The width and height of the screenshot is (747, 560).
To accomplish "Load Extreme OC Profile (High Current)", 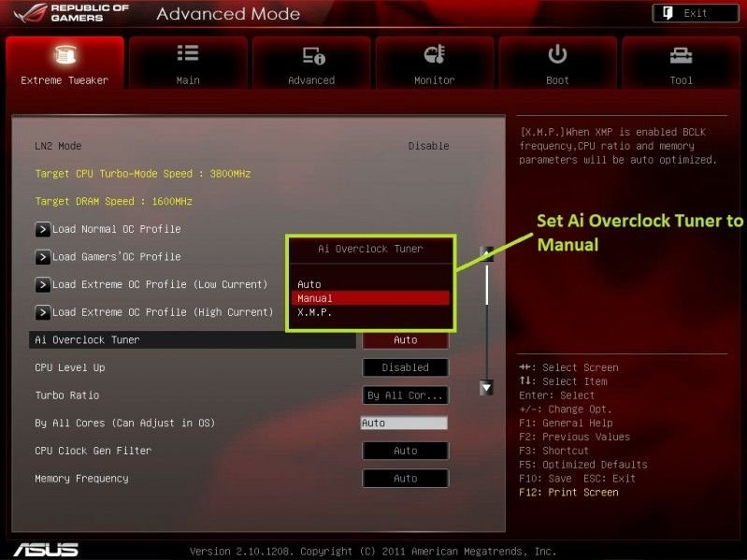I will (x=163, y=312).
